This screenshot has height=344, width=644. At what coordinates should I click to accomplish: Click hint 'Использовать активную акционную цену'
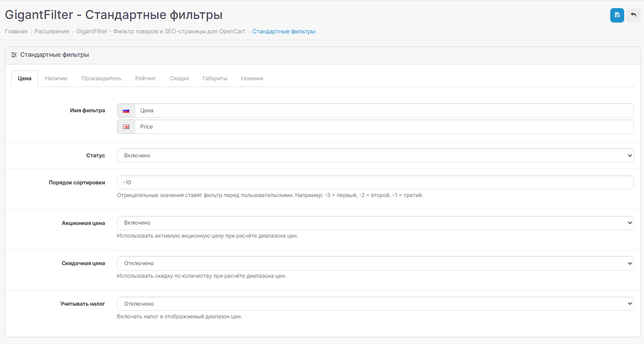point(208,236)
